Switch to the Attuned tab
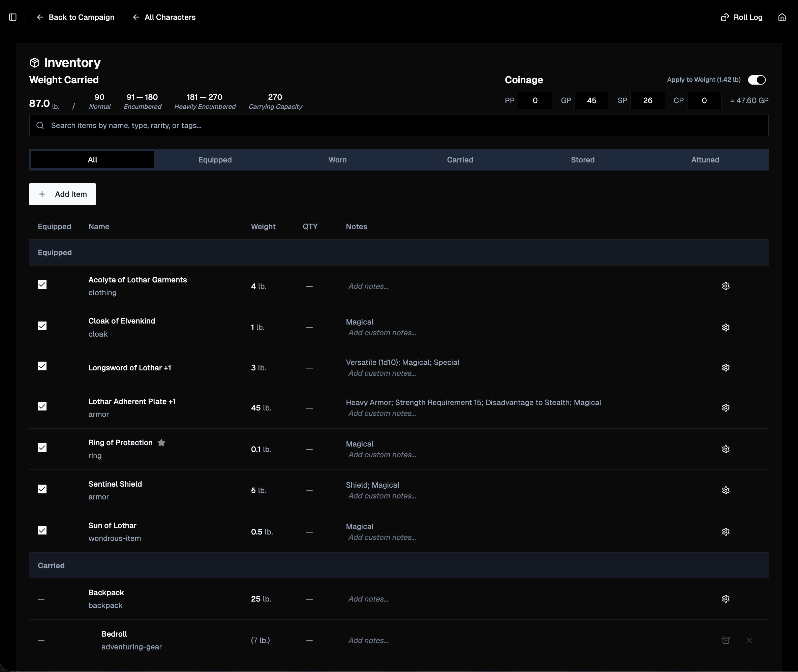 tap(705, 160)
